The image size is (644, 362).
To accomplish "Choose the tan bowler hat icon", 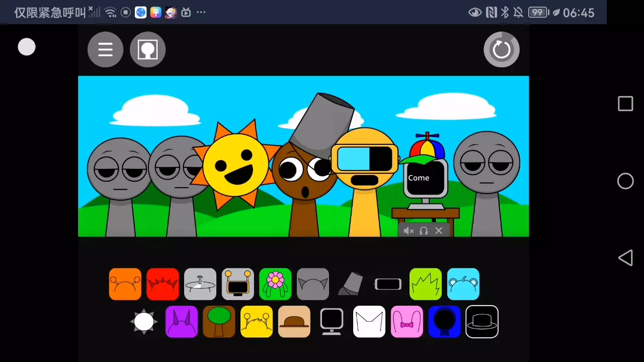I will point(294,322).
